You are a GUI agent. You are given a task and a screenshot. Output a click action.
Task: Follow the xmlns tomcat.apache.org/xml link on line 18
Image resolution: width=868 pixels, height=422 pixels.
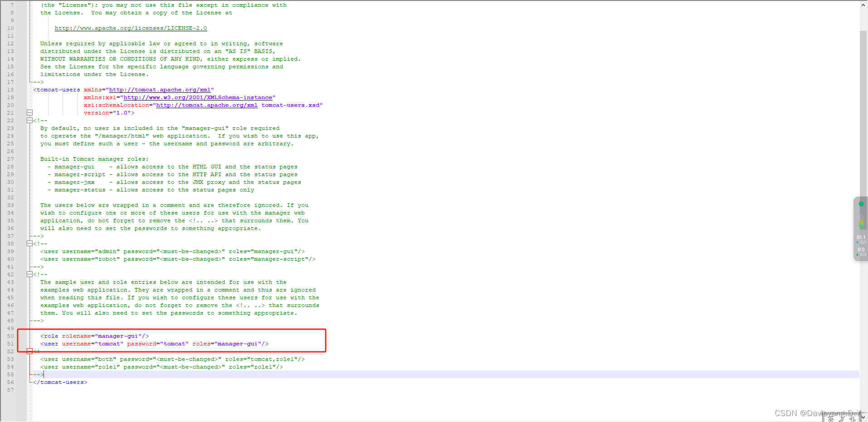tap(159, 90)
